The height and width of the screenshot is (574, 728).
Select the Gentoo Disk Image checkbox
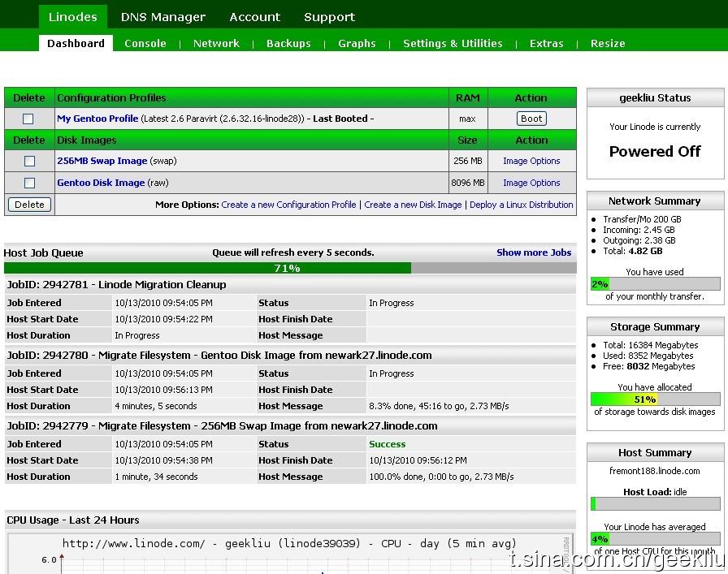pos(29,183)
